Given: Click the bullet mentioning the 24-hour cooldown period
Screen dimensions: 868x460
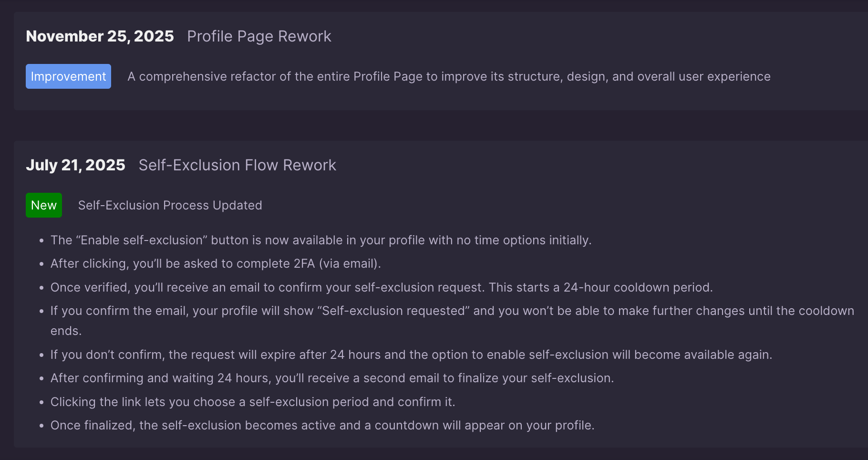Looking at the screenshot, I should click(382, 287).
